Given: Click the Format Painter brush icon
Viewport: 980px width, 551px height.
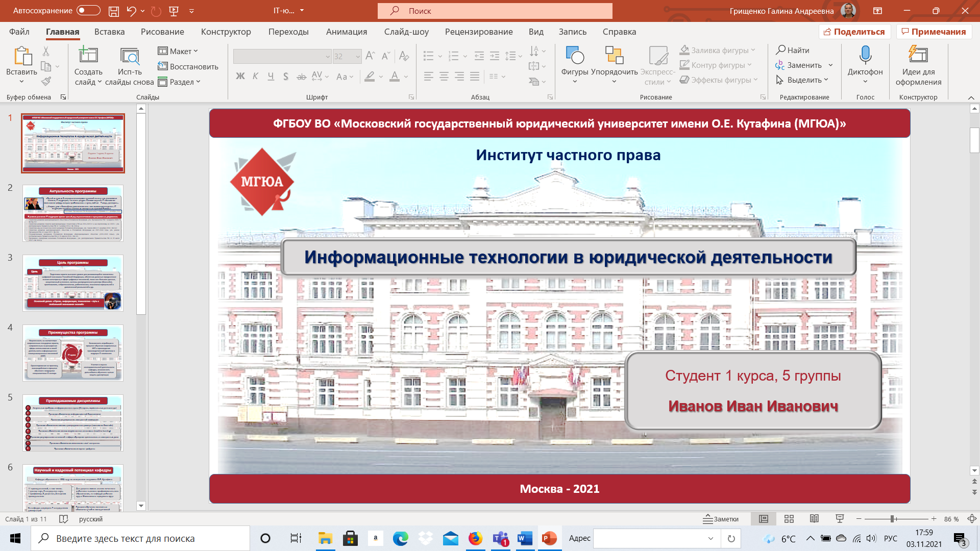Looking at the screenshot, I should pyautogui.click(x=46, y=81).
